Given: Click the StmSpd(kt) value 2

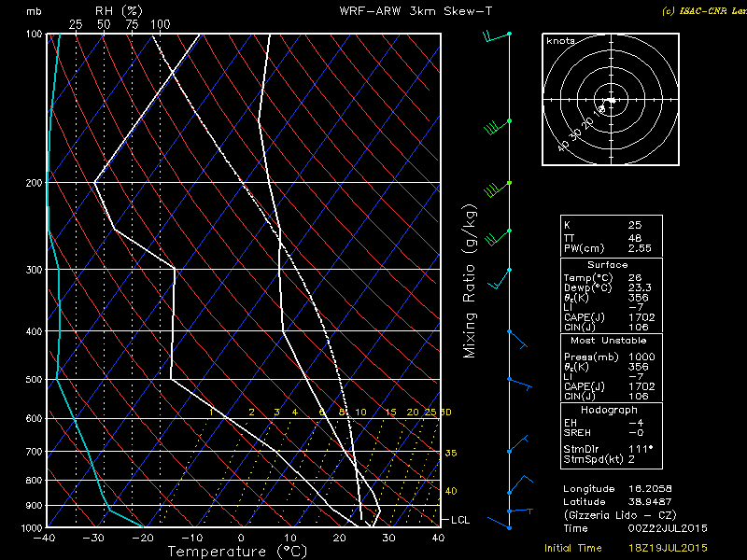Looking at the screenshot, I should (631, 459).
